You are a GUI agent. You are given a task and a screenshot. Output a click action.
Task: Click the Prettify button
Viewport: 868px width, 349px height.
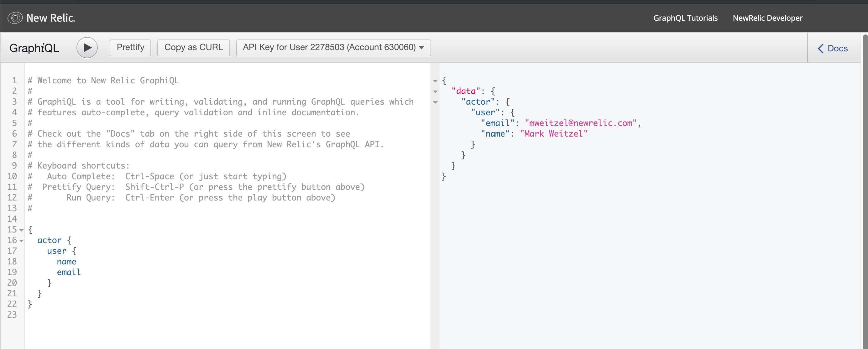(x=130, y=48)
